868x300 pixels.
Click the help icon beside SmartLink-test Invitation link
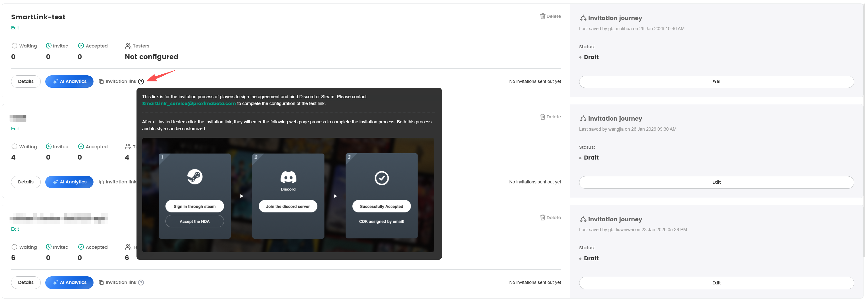click(x=141, y=81)
